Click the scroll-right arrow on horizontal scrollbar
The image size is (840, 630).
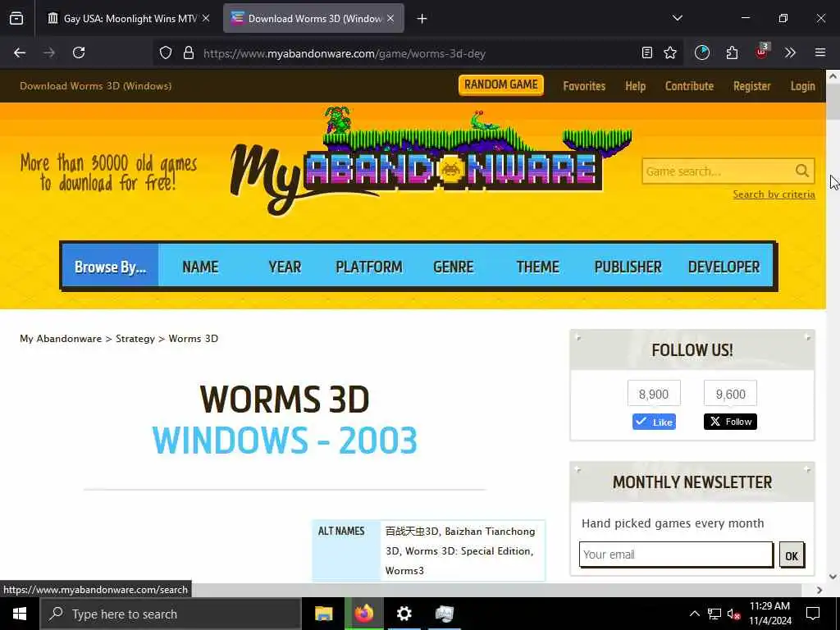tap(819, 590)
